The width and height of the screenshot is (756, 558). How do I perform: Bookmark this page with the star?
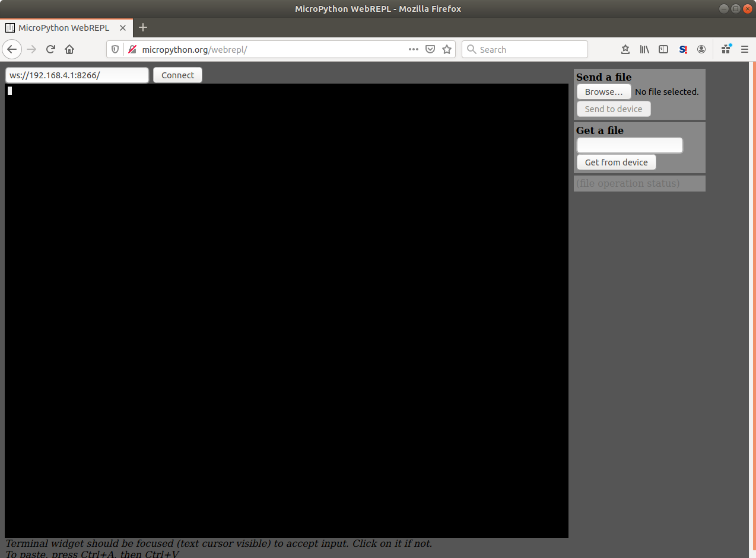pos(447,49)
